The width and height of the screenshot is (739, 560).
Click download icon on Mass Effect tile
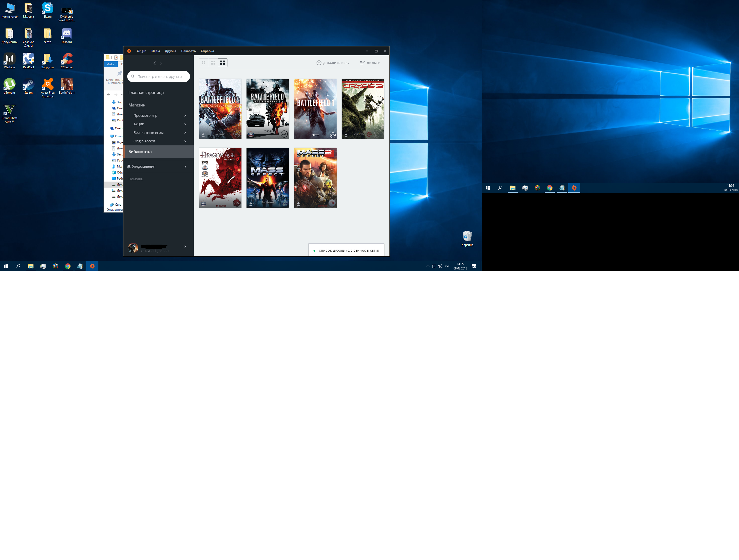pyautogui.click(x=251, y=203)
